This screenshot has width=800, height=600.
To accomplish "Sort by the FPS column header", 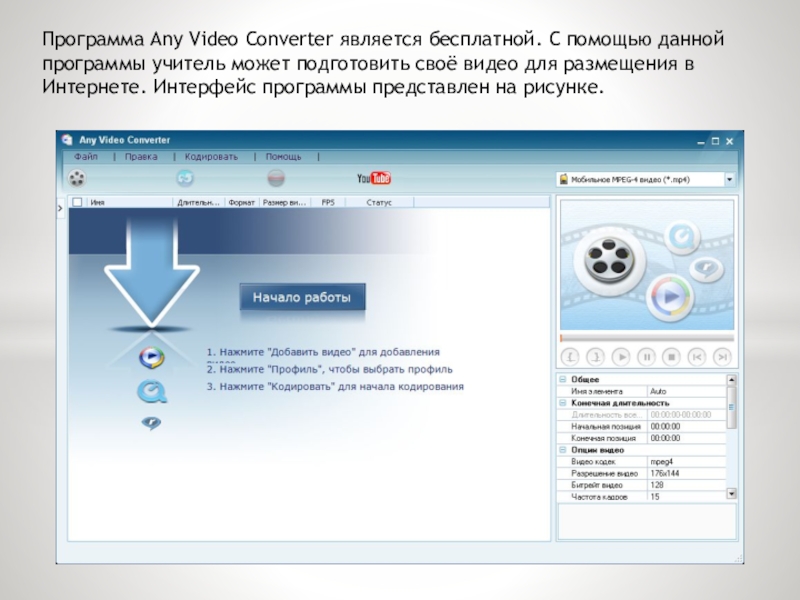I will tap(328, 203).
